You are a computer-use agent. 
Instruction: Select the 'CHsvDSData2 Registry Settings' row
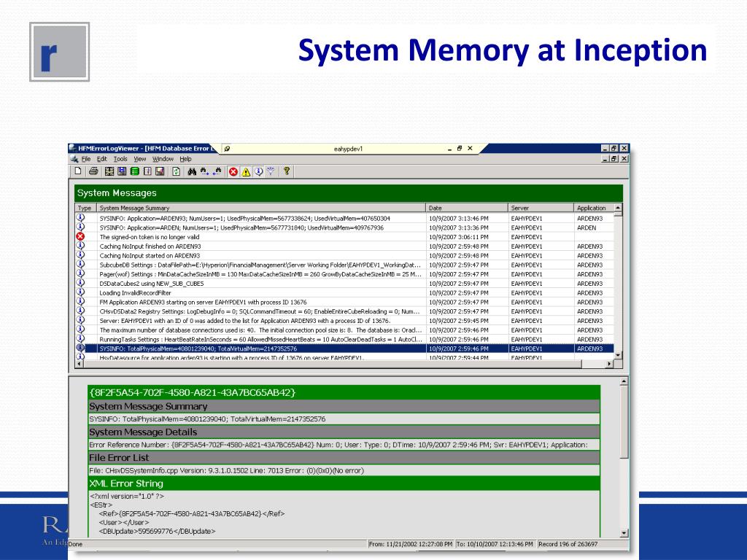click(344, 311)
